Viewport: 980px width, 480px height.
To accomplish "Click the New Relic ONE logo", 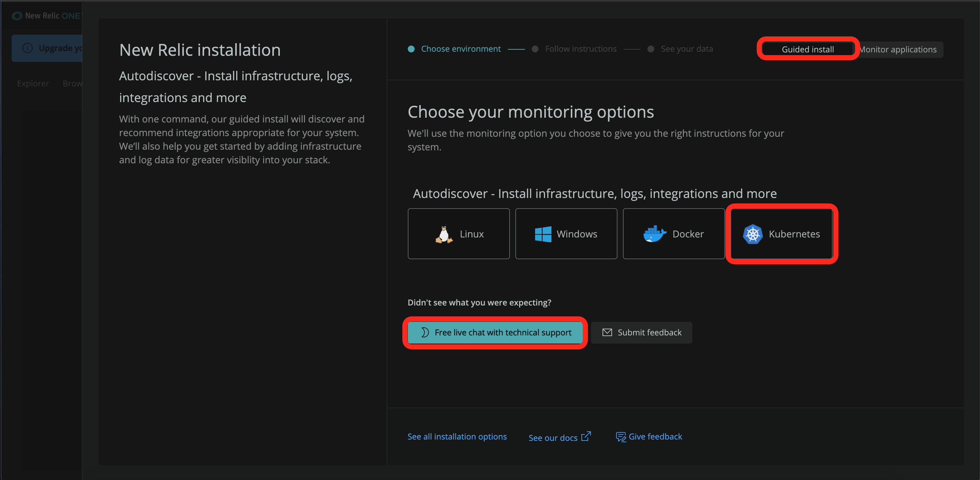I will tap(46, 16).
